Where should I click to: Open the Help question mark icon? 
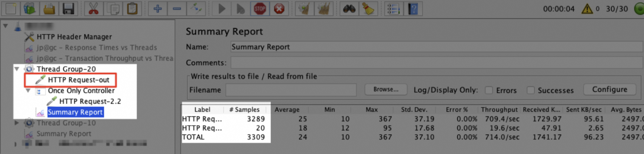click(413, 9)
